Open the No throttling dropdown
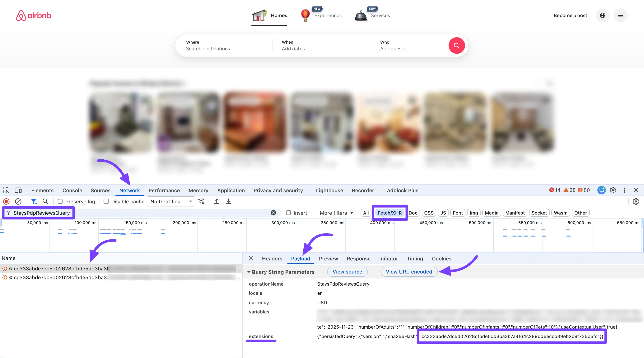This screenshot has width=644, height=358. click(171, 201)
